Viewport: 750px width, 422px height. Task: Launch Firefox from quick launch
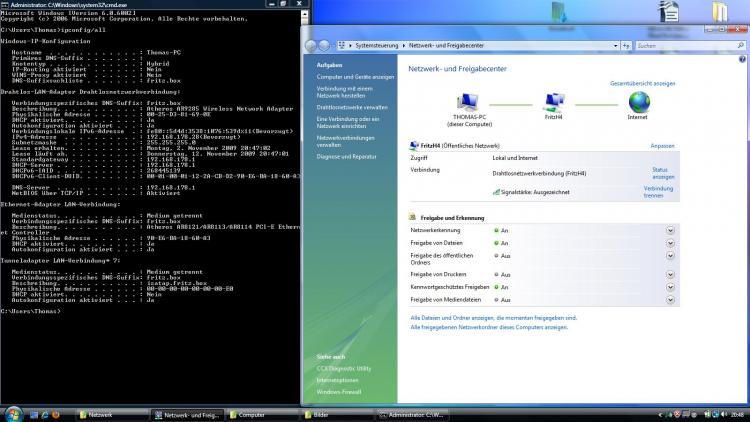click(x=56, y=415)
